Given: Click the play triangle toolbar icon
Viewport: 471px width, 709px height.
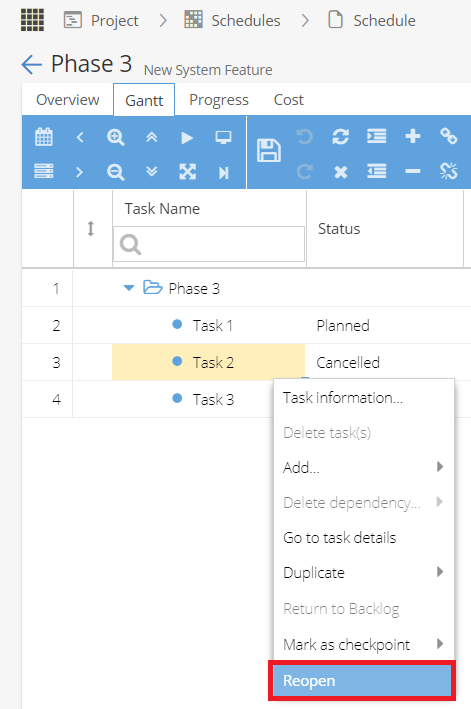Looking at the screenshot, I should [187, 137].
